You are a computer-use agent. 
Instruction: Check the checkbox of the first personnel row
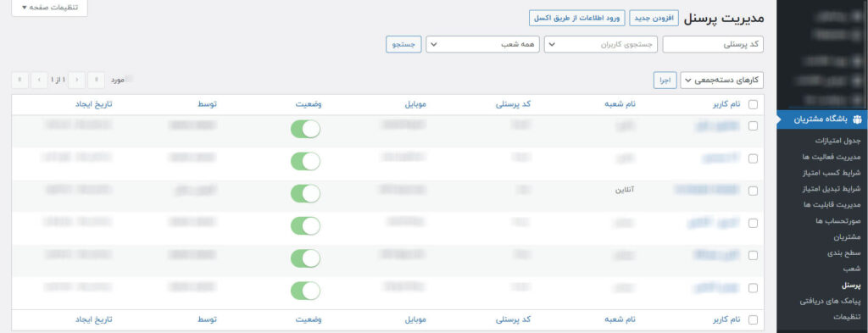(x=753, y=126)
